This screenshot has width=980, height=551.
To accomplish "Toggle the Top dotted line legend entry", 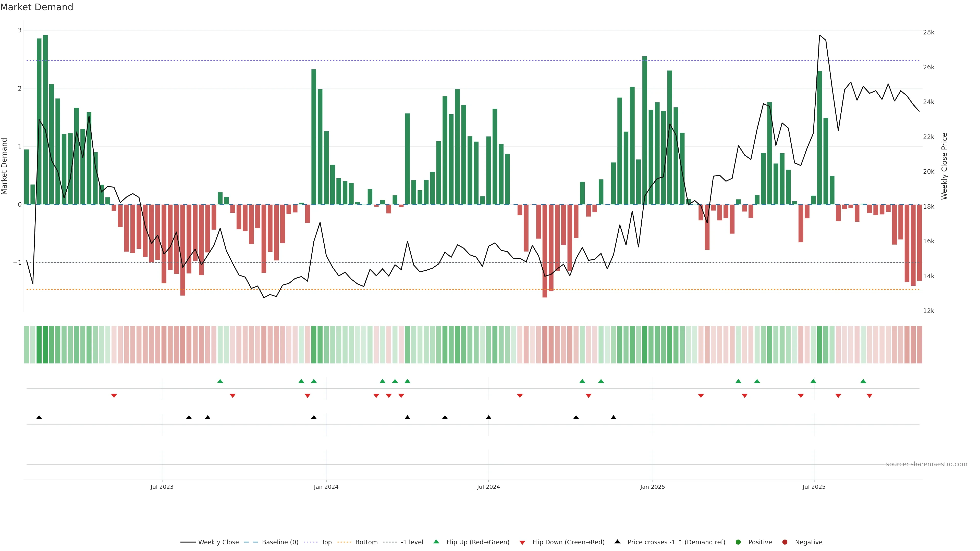I will coord(326,542).
